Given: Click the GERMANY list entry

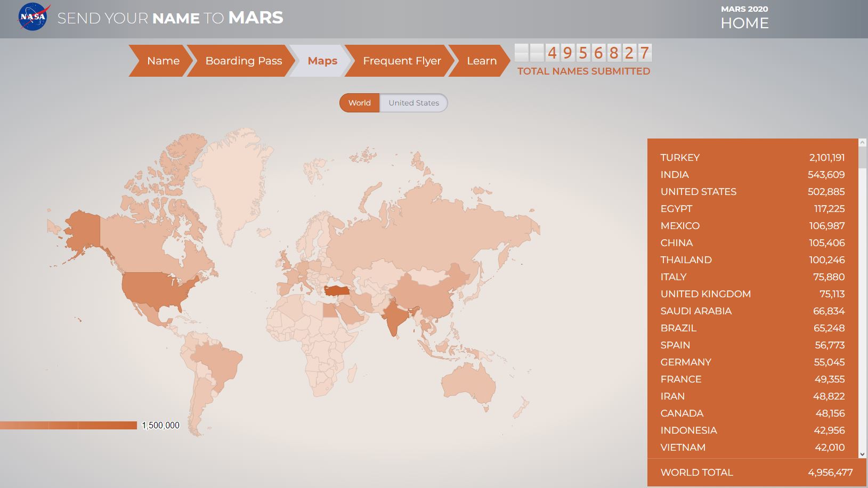Looking at the screenshot, I should [752, 362].
